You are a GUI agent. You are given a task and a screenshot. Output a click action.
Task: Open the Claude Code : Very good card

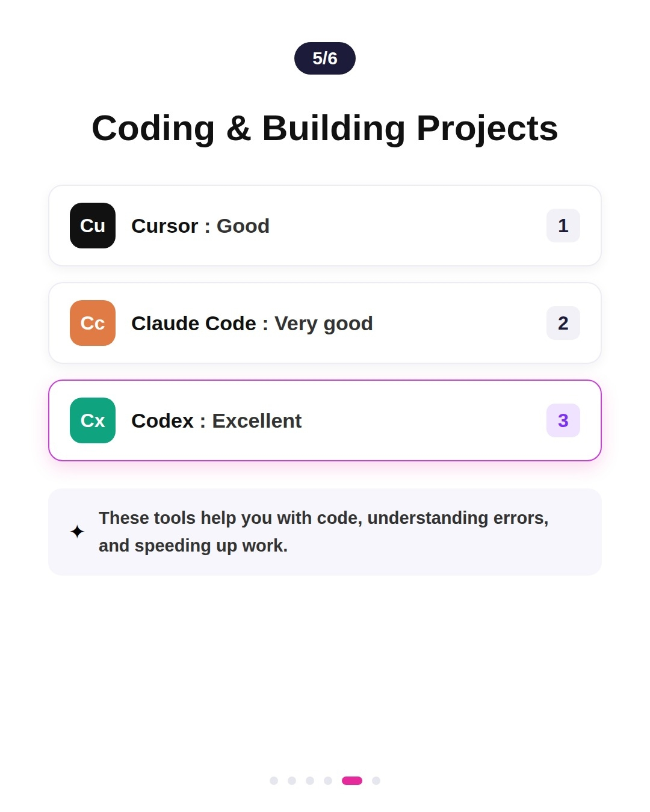pos(325,323)
